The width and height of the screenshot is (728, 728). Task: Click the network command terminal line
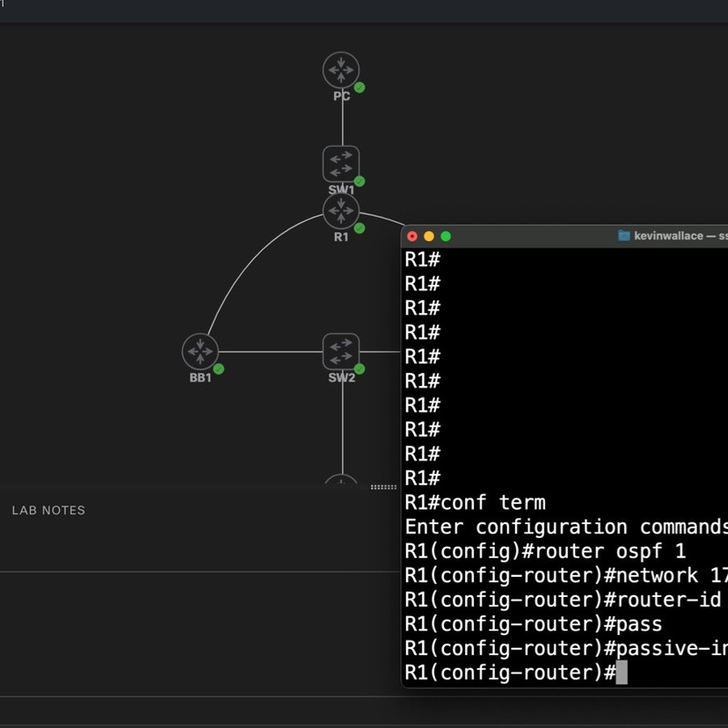coord(566,575)
